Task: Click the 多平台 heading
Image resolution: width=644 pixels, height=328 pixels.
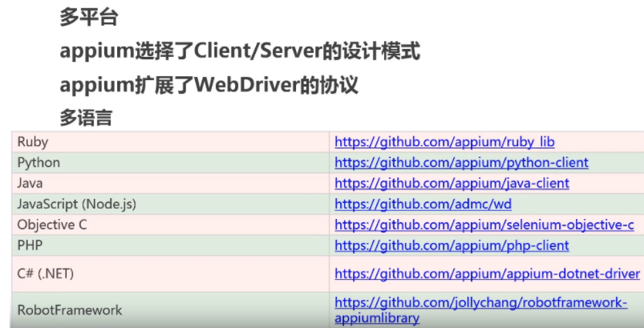Action: pyautogui.click(x=89, y=17)
